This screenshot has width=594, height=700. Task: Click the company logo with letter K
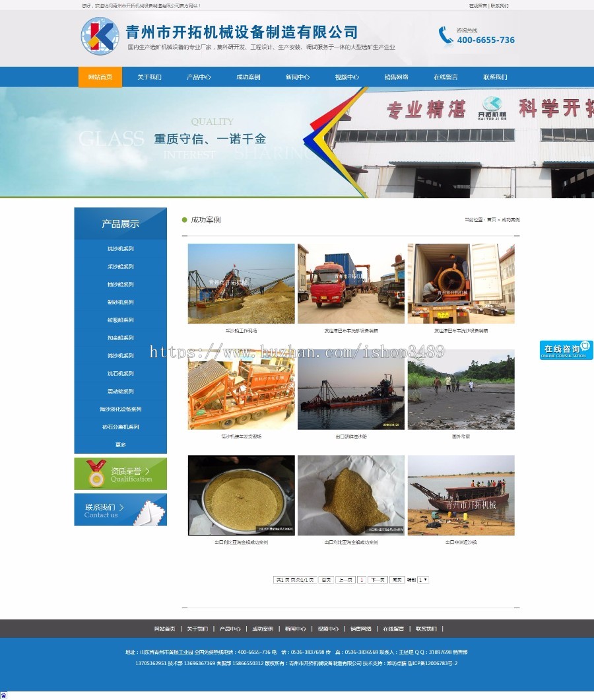tap(100, 36)
